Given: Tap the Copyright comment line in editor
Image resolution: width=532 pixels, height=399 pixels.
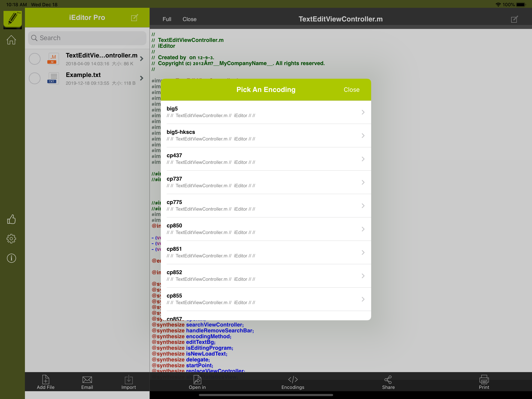Looking at the screenshot, I should (x=238, y=63).
